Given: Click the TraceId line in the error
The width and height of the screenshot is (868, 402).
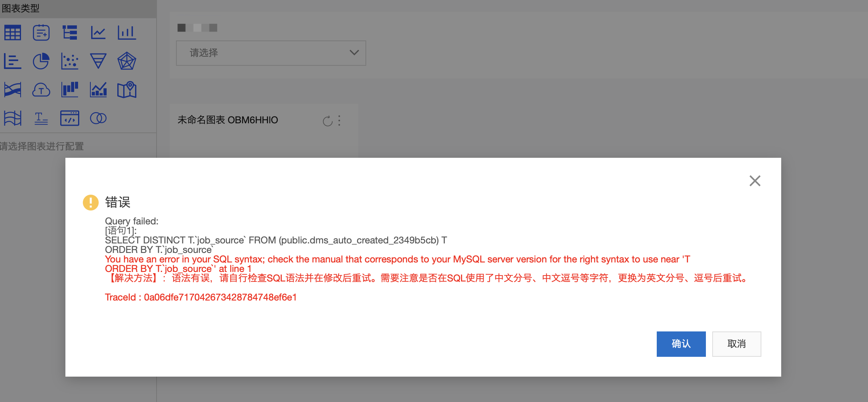Looking at the screenshot, I should pyautogui.click(x=201, y=297).
